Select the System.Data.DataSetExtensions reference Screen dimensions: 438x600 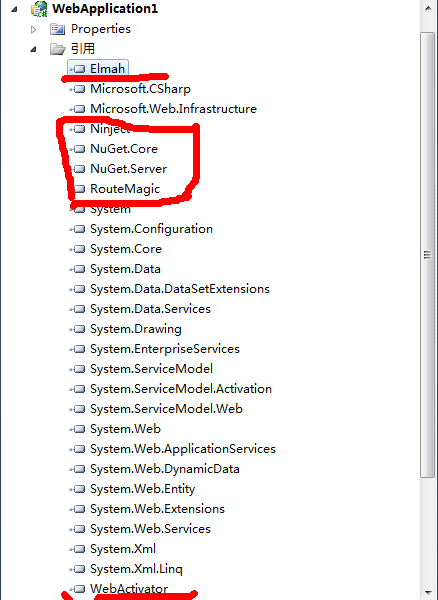coord(180,289)
